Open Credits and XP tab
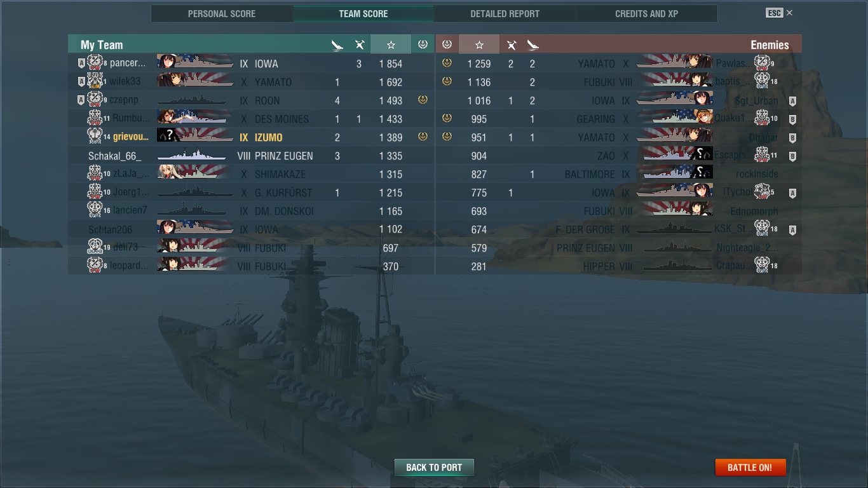Screen dimensions: 868x488 point(646,13)
